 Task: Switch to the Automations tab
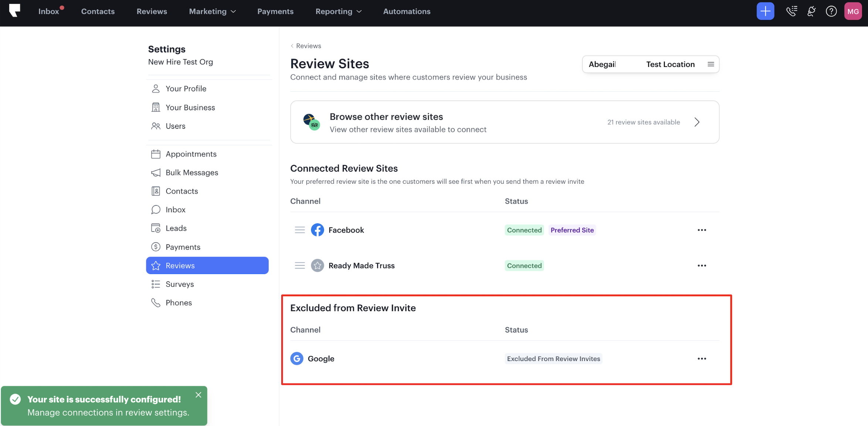coord(407,11)
